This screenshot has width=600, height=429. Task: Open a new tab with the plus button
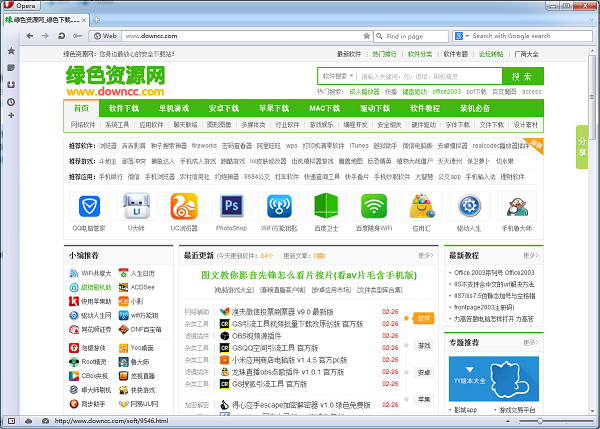pyautogui.click(x=96, y=20)
